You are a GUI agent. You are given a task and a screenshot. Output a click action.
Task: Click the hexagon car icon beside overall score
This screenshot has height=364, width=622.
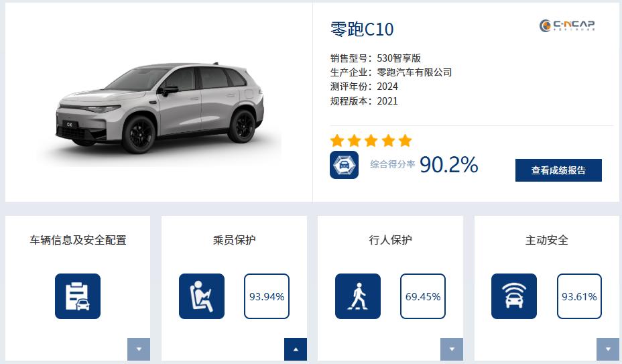tap(344, 165)
